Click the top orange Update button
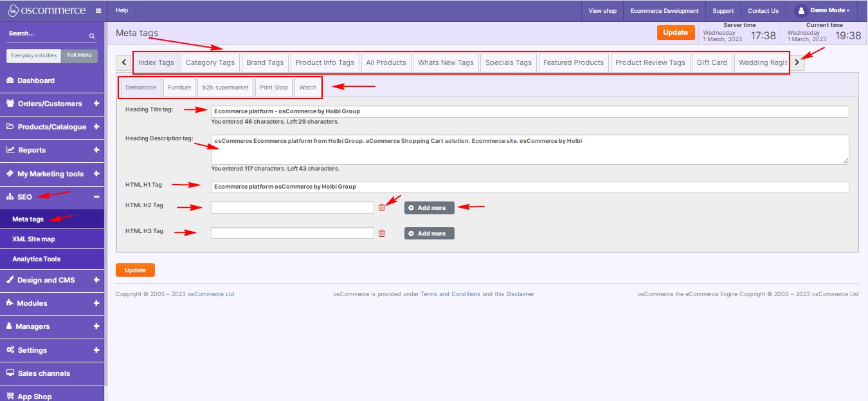The width and height of the screenshot is (868, 401). tap(675, 32)
